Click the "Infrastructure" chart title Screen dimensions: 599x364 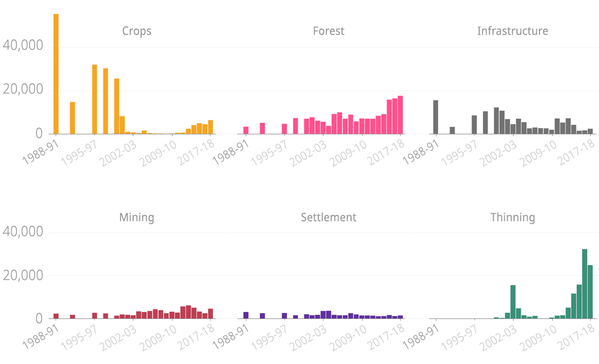tap(512, 31)
